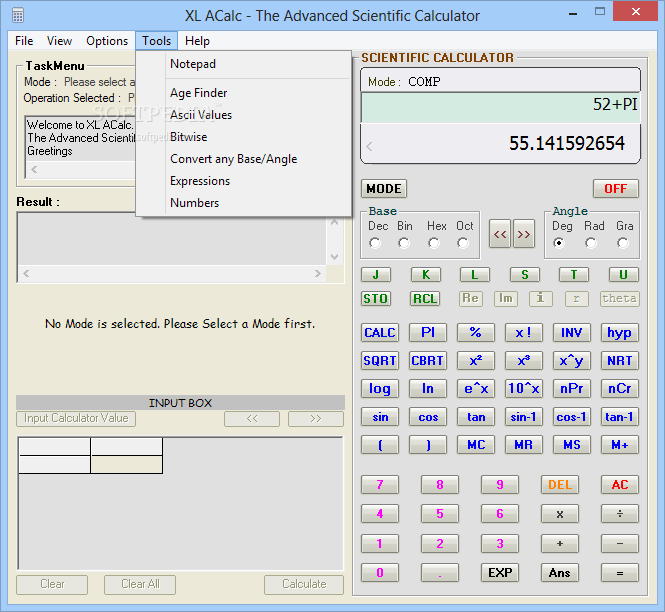Click the CALC key
665x612 pixels.
pos(380,333)
